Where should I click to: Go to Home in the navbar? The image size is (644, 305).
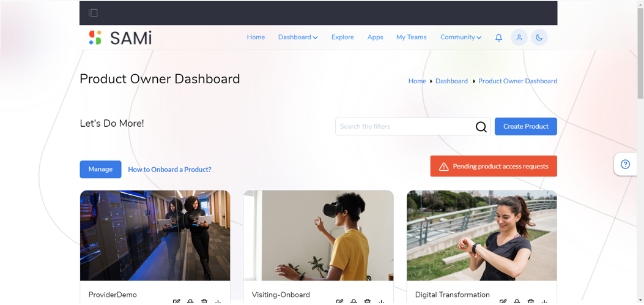(x=256, y=37)
